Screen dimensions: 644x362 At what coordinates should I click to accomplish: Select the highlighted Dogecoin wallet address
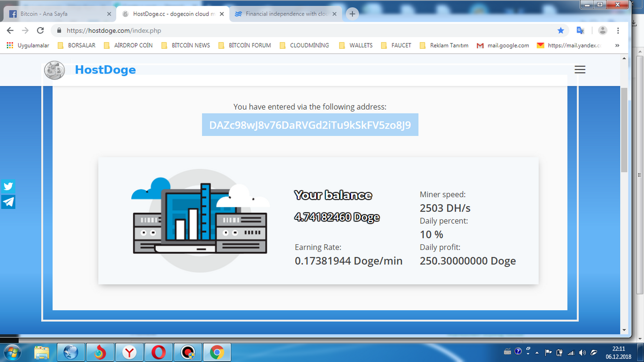(310, 125)
